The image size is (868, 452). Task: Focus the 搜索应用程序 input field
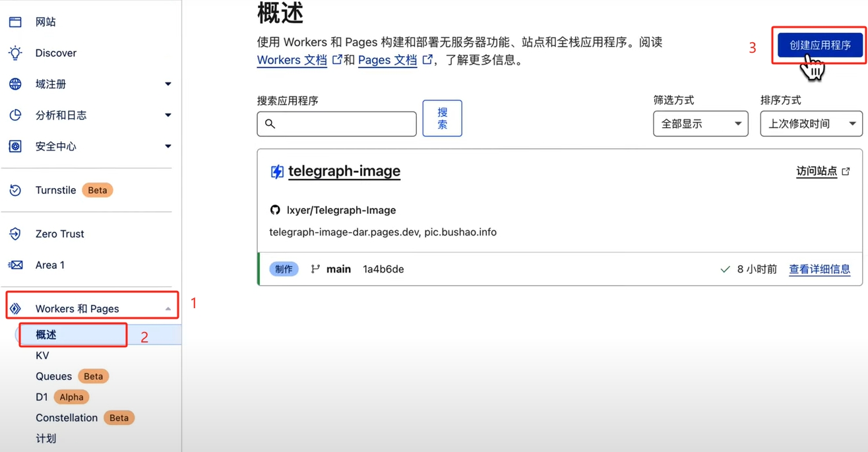click(x=336, y=123)
